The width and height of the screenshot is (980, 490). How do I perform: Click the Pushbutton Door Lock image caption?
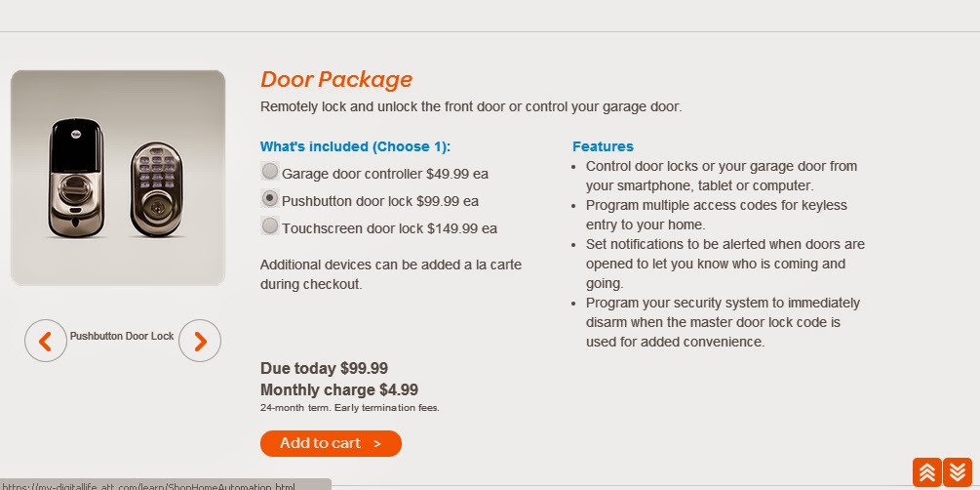122,336
